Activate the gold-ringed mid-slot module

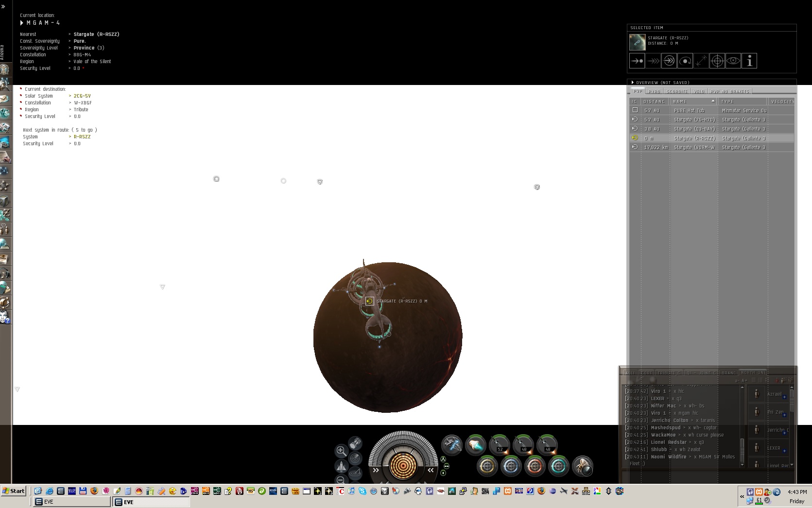[x=487, y=466]
